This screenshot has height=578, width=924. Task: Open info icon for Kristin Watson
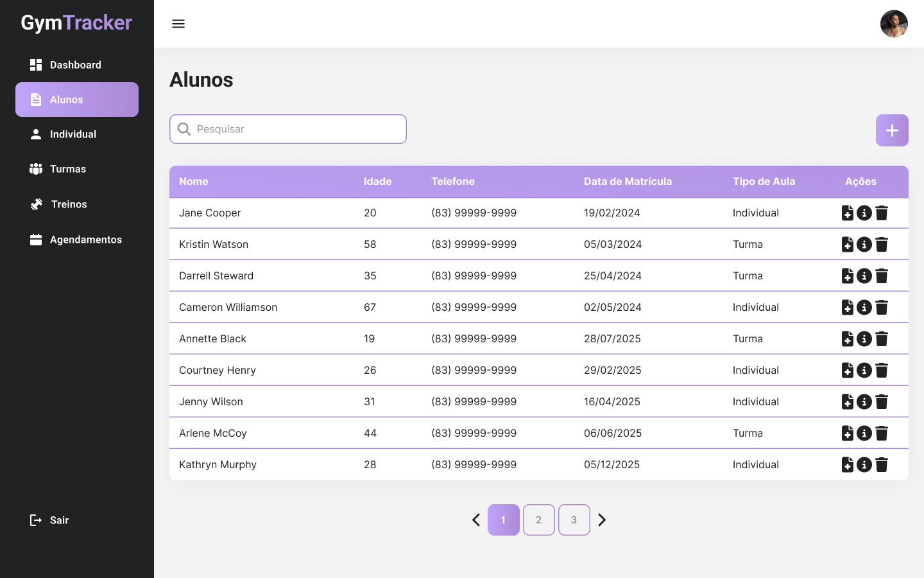864,245
